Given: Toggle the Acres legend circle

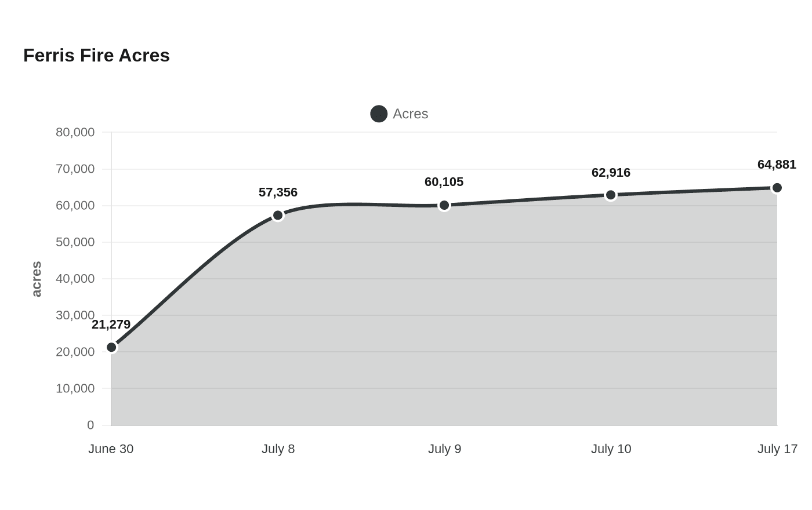Looking at the screenshot, I should point(379,114).
